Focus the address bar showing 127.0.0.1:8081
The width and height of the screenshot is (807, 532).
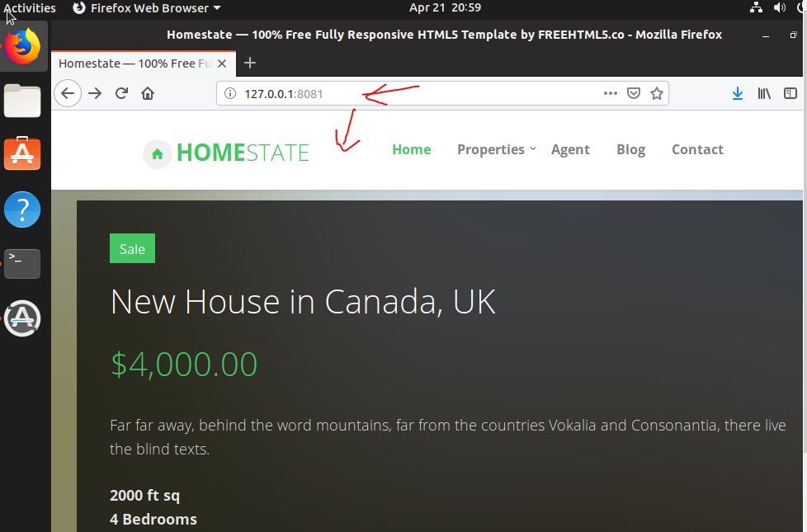[x=412, y=94]
